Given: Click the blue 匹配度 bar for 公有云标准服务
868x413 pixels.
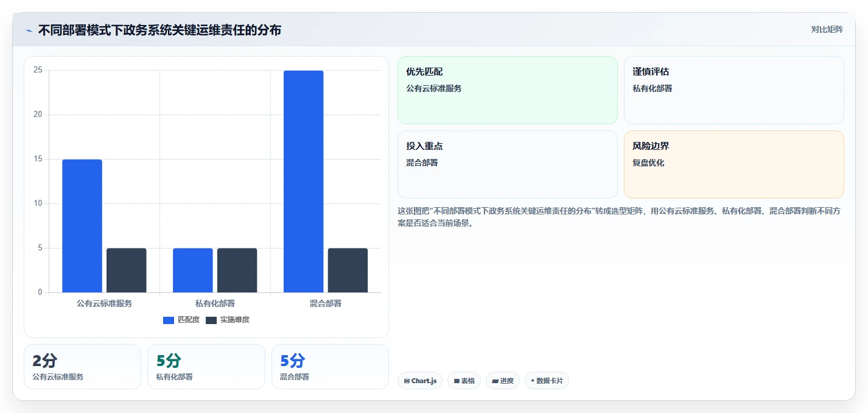Looking at the screenshot, I should coord(82,226).
